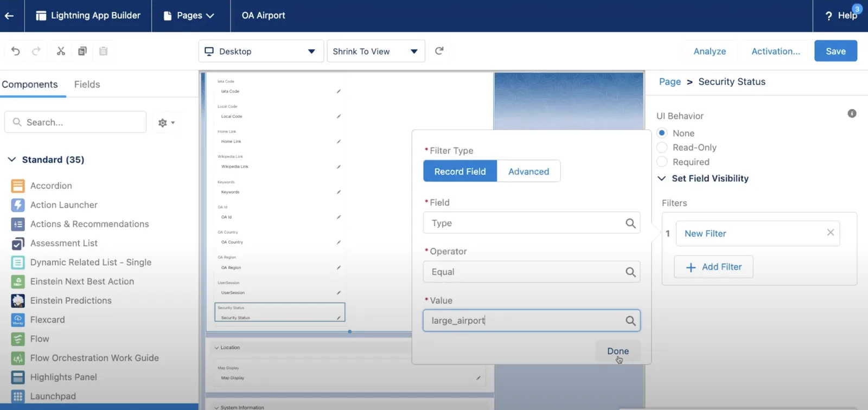Click the refresh canvas icon

(439, 51)
